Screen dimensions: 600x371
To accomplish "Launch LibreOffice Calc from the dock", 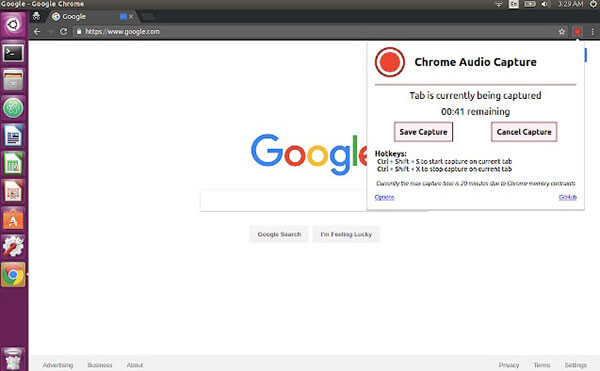I will click(13, 163).
